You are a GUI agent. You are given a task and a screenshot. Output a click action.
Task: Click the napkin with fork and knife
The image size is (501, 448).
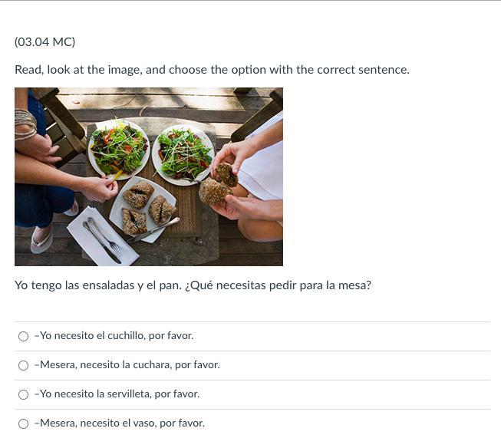[102, 237]
